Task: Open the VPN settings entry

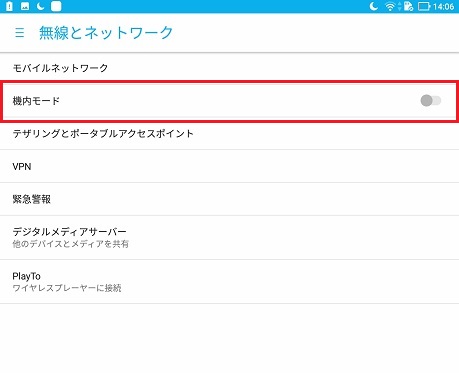Action: coord(229,166)
